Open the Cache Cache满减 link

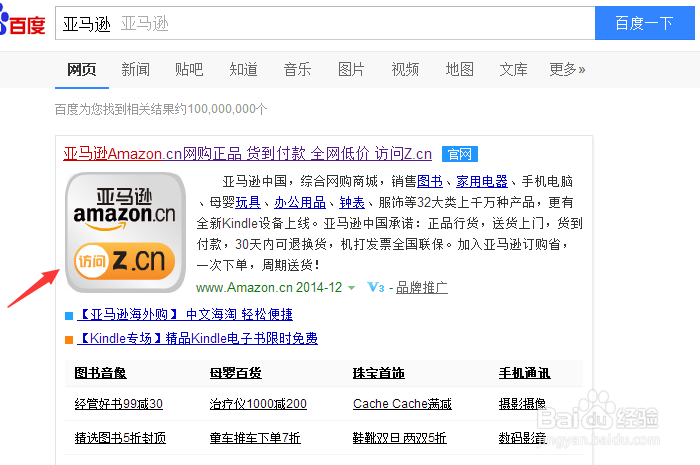402,404
